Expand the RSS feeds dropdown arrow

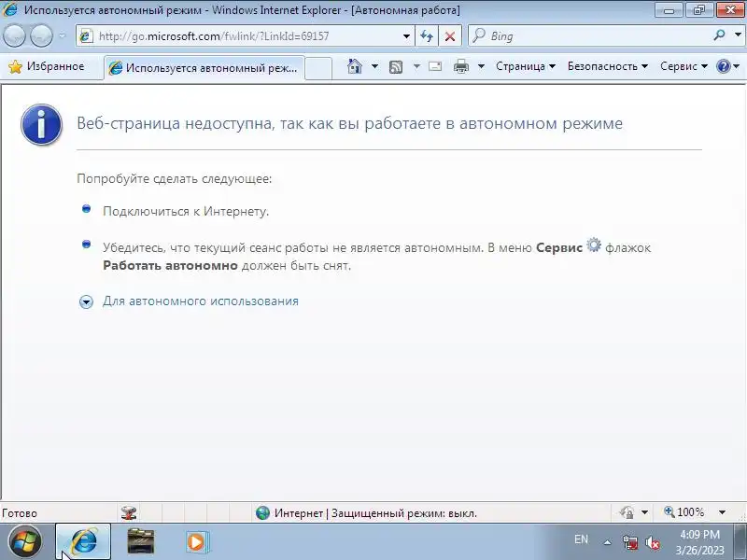click(x=416, y=66)
